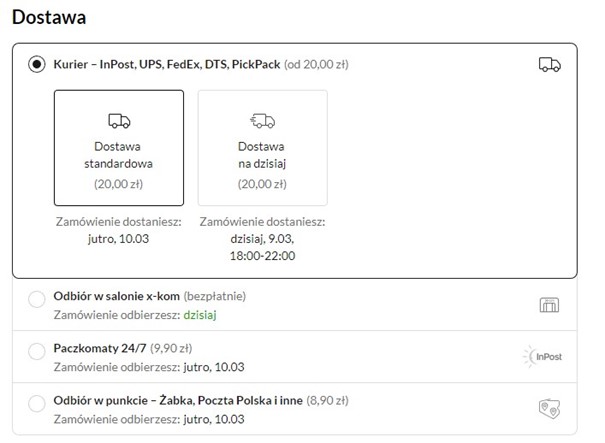605x443 pixels.
Task: Select the Kurier delivery radio button
Action: click(x=37, y=65)
